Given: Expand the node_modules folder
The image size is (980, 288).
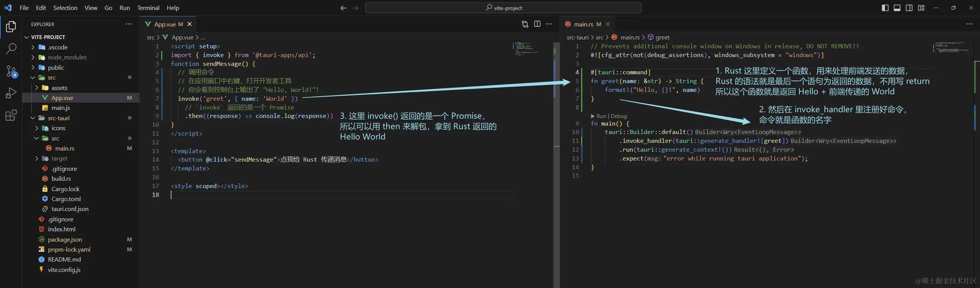Looking at the screenshot, I should click(x=81, y=57).
